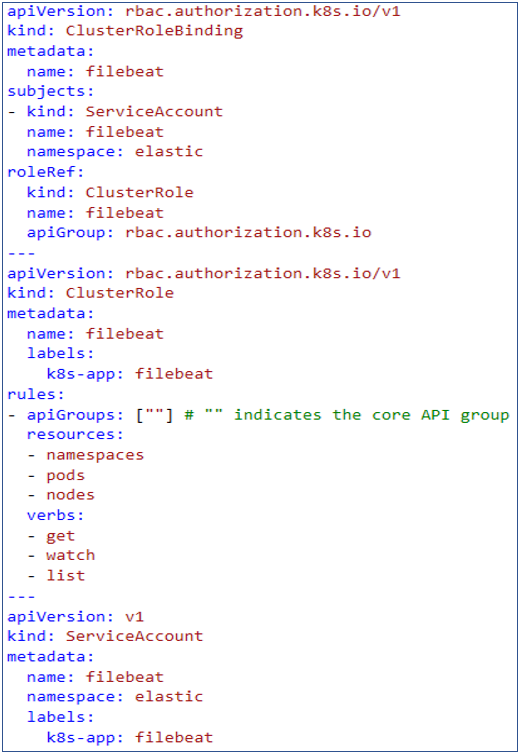Viewport: 520px width, 755px height.
Task: Click the 'apiVersion: v1' line
Action: (x=76, y=617)
